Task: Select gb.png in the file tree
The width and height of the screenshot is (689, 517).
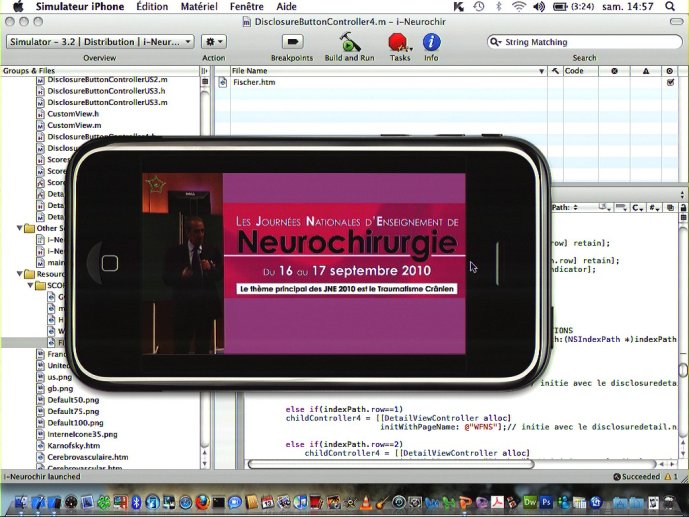Action: pos(60,388)
